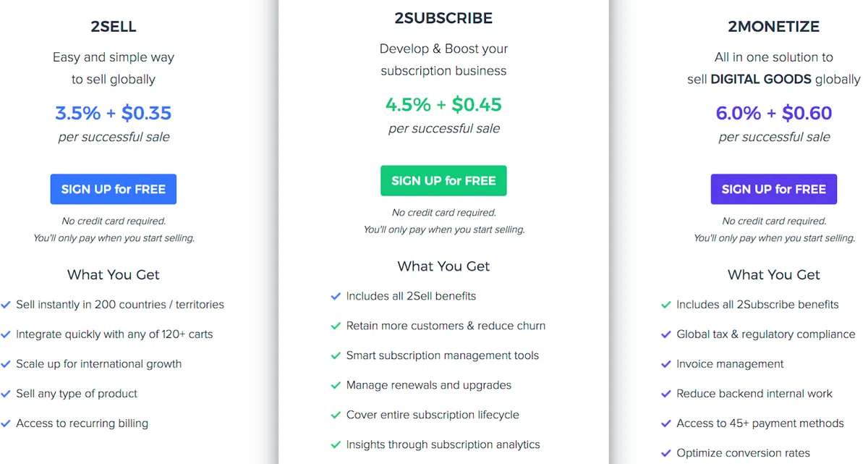Click the check next to 'Manage renewals and upgrades'
868x464 pixels.
point(336,384)
